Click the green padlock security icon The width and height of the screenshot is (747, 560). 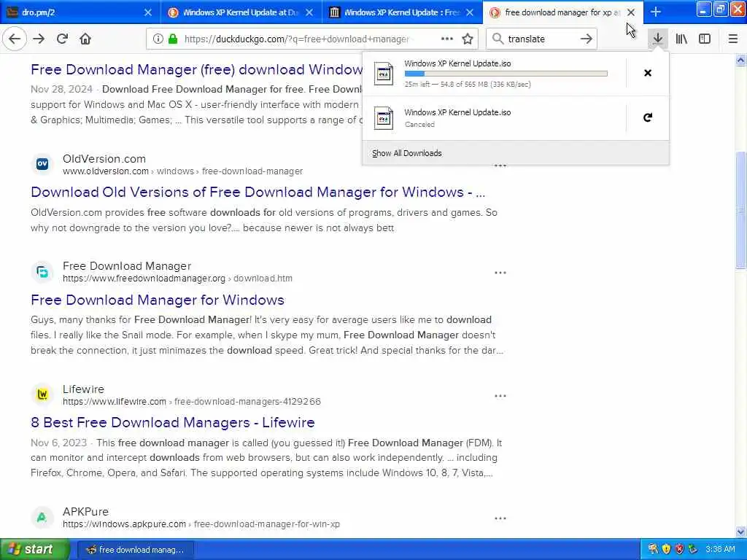[x=173, y=39]
